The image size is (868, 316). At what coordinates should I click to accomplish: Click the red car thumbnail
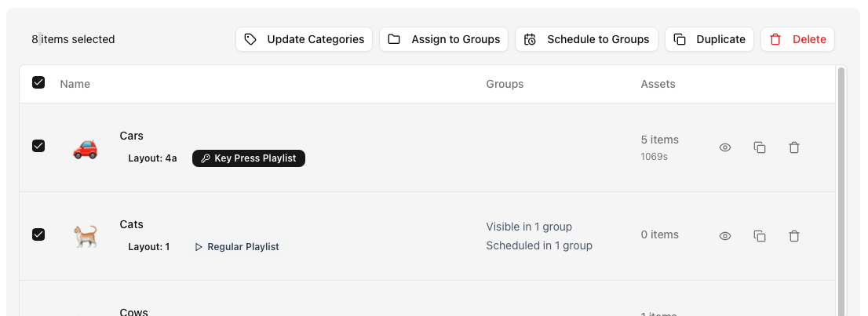[x=85, y=147]
